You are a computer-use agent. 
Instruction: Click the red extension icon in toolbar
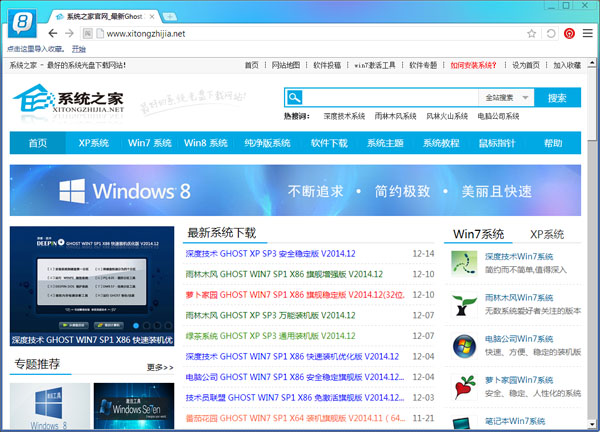(x=569, y=34)
